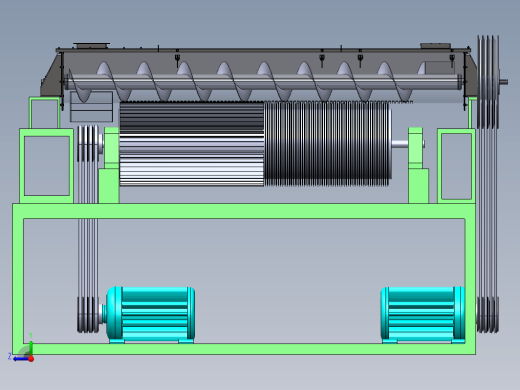520x390 pixels.
Task: Select the green frame's top horizontal beam
Action: (244, 211)
